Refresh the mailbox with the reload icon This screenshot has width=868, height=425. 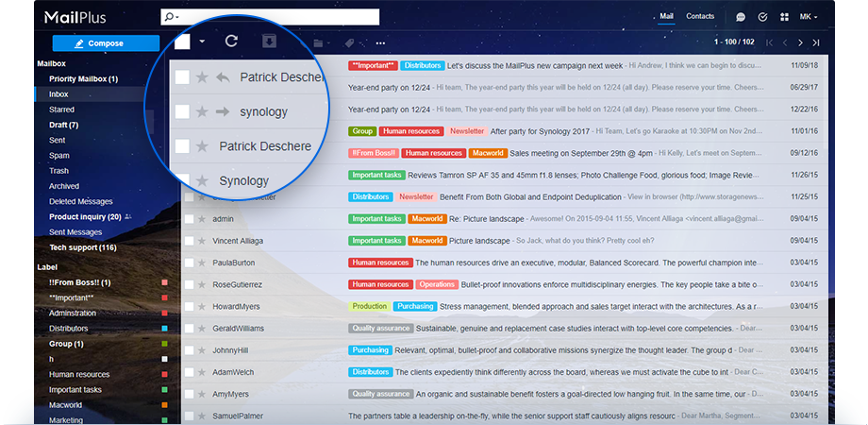point(231,41)
